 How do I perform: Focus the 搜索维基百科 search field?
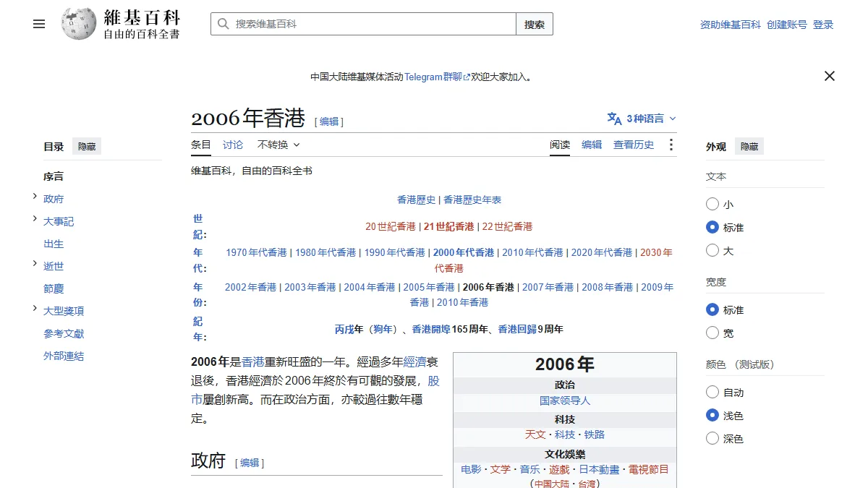363,24
